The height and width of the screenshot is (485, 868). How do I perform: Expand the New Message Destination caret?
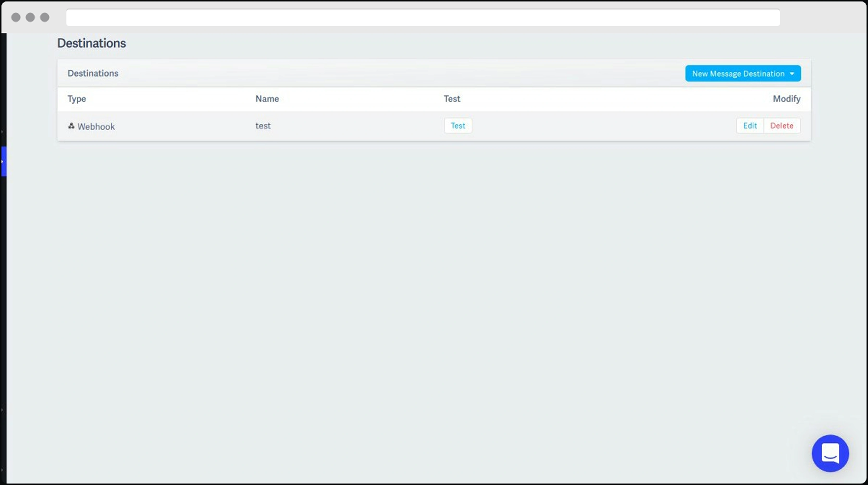pyautogui.click(x=792, y=74)
